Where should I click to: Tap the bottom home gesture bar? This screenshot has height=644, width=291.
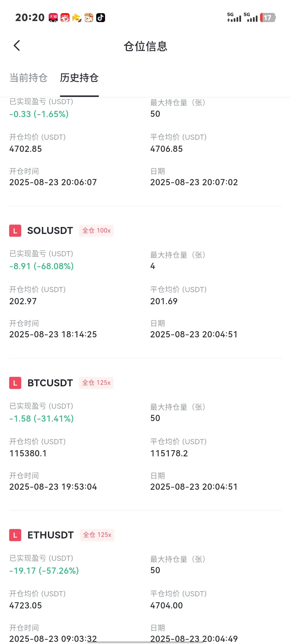coord(145,642)
